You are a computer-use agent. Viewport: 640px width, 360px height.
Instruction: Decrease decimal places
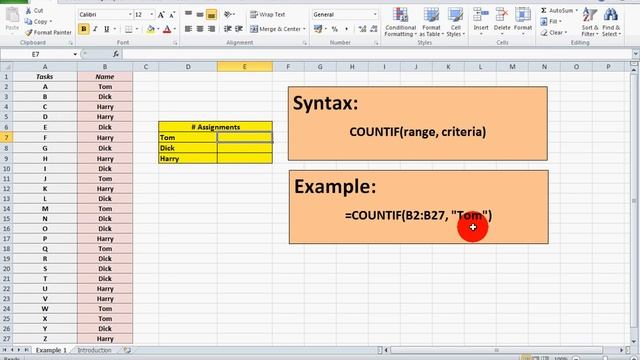coord(373,29)
